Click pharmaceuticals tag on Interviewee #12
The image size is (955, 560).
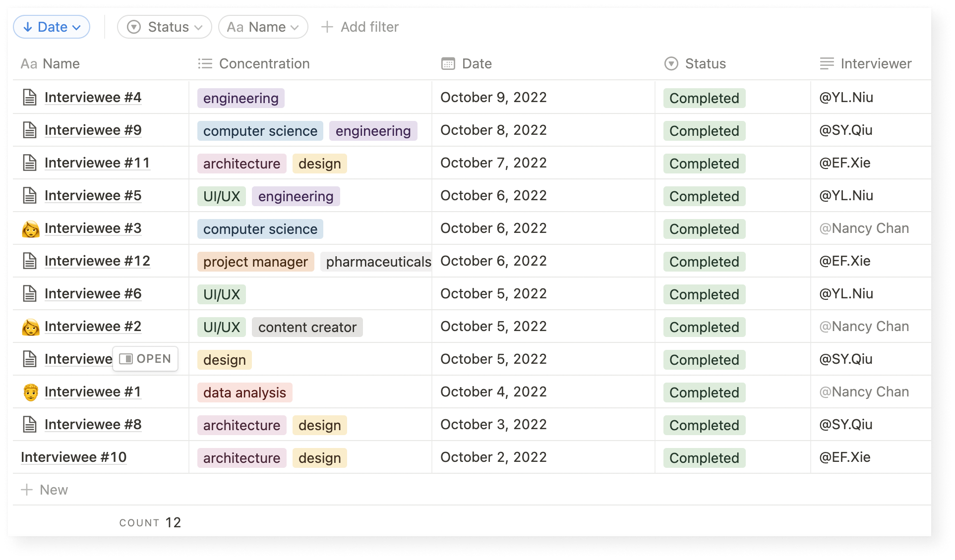[378, 262]
